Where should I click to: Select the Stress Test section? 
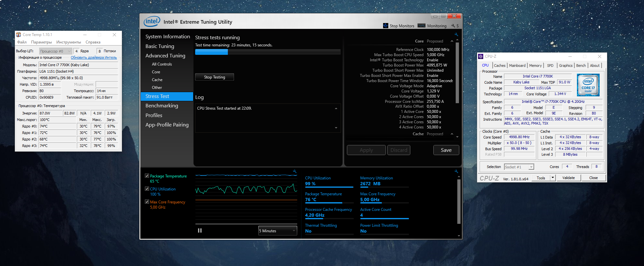coord(167,96)
